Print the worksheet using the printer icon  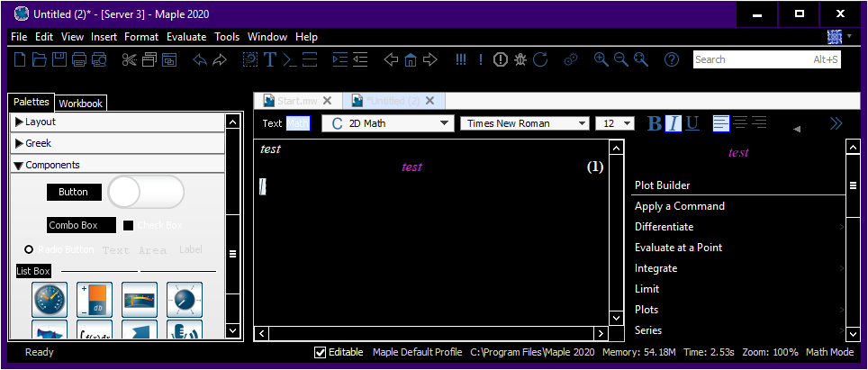[78, 59]
